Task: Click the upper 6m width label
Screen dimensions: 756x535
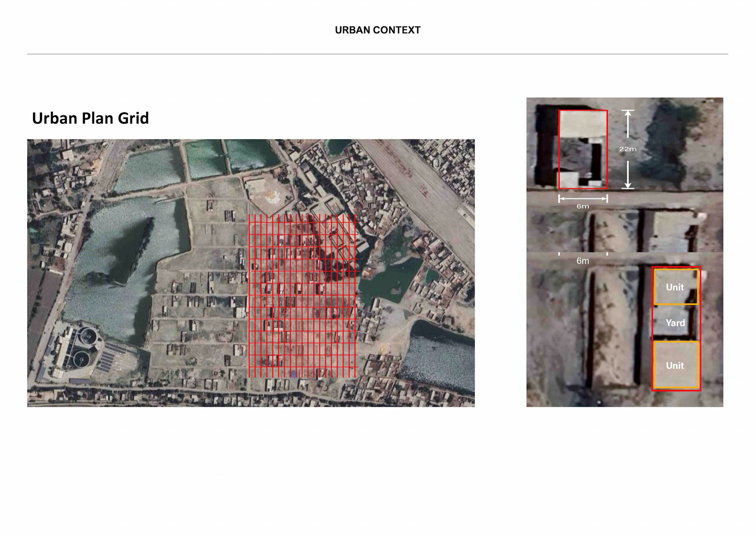Action: [x=583, y=206]
